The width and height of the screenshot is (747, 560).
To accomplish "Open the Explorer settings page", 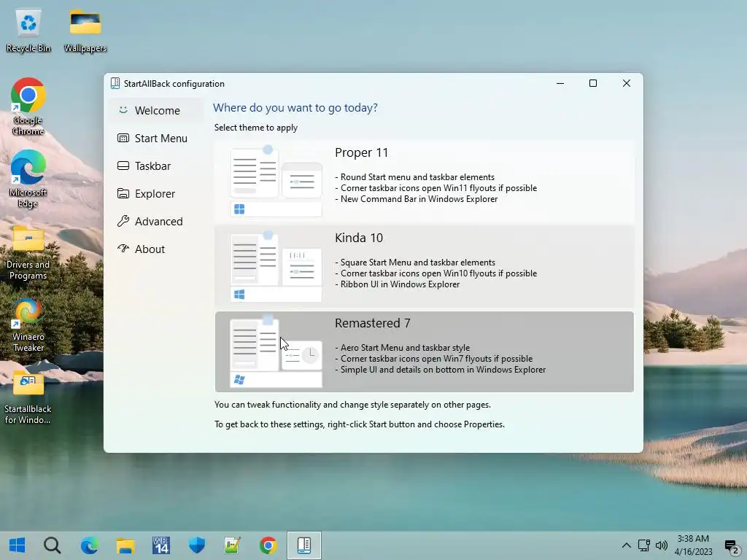I will (156, 194).
